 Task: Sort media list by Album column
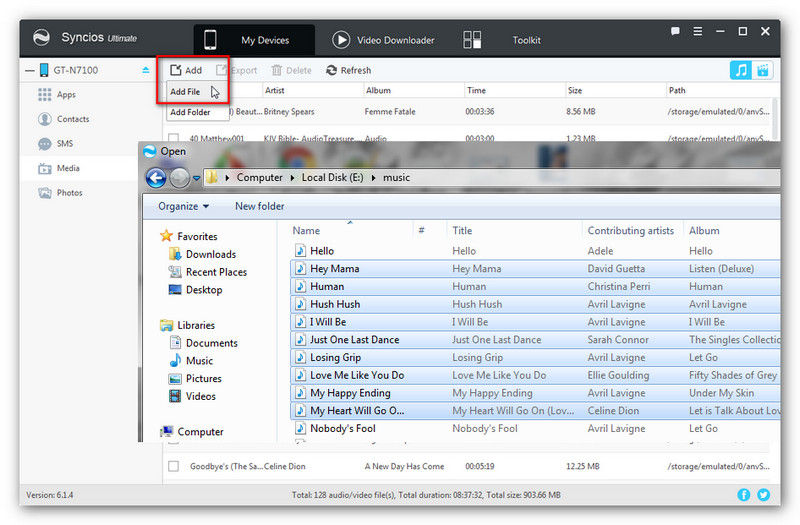coord(378,90)
